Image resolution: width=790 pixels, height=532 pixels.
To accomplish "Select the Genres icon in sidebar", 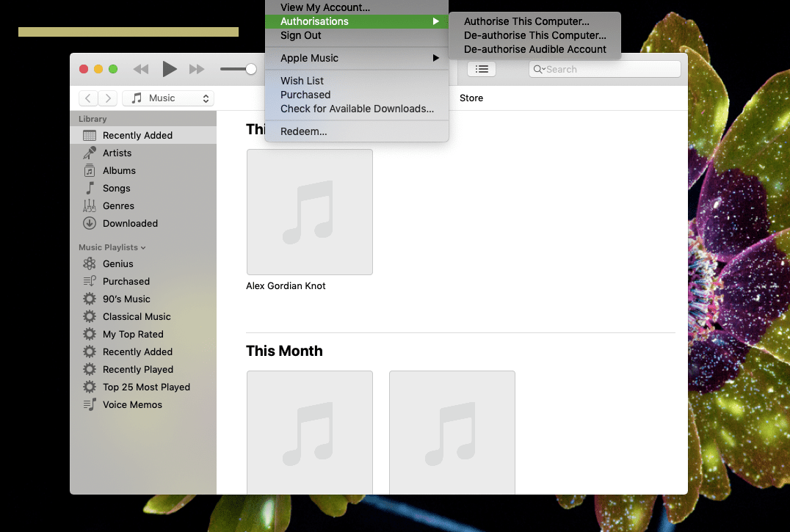I will pyautogui.click(x=90, y=205).
